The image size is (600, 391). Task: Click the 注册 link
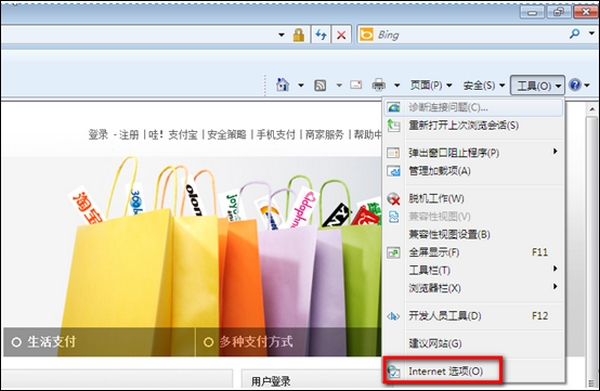[129, 135]
